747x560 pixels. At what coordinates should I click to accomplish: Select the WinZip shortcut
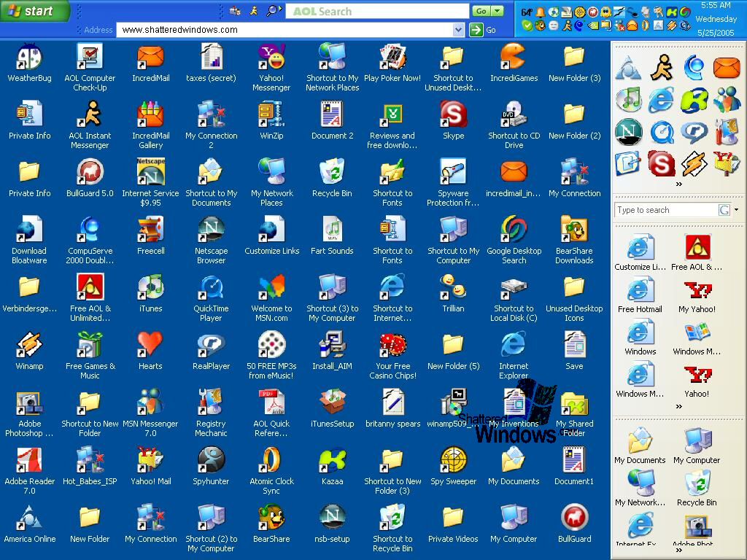[x=271, y=120]
